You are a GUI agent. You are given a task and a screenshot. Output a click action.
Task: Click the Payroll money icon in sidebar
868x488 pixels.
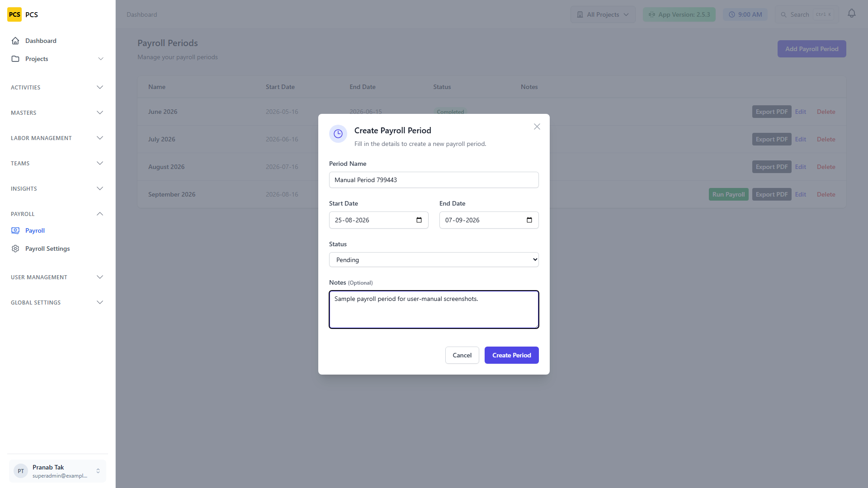pyautogui.click(x=15, y=230)
